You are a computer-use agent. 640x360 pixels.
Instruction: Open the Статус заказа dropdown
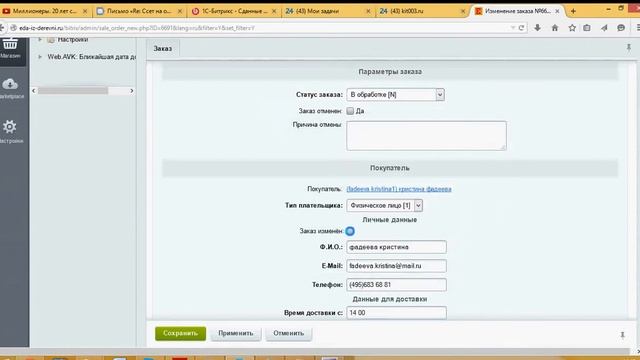(395, 95)
